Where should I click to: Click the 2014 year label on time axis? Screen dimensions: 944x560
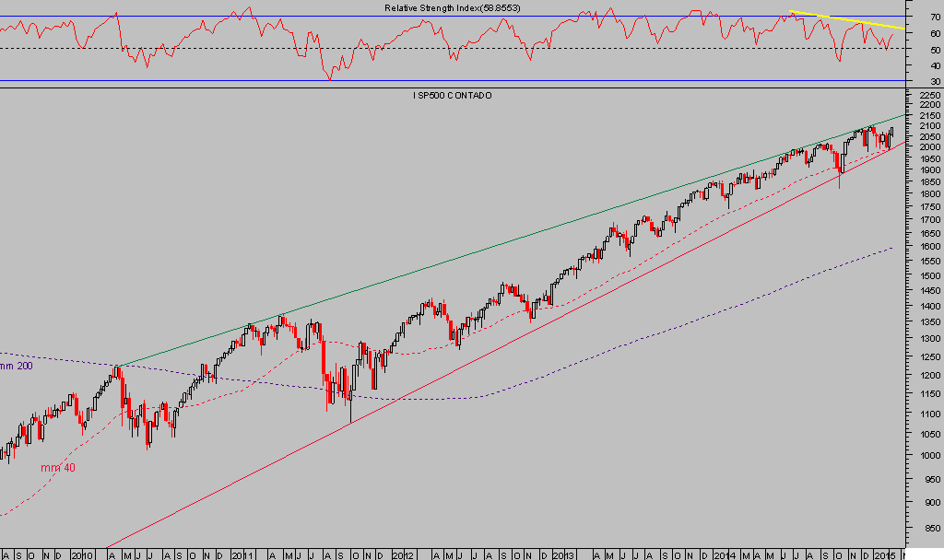coord(725,554)
